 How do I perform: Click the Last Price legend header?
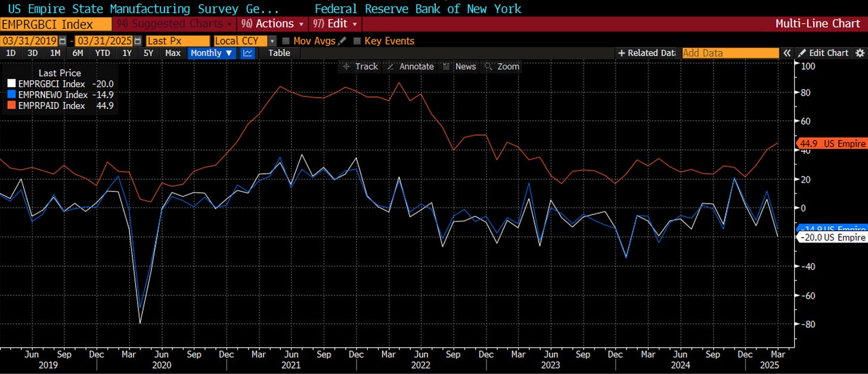tap(59, 73)
